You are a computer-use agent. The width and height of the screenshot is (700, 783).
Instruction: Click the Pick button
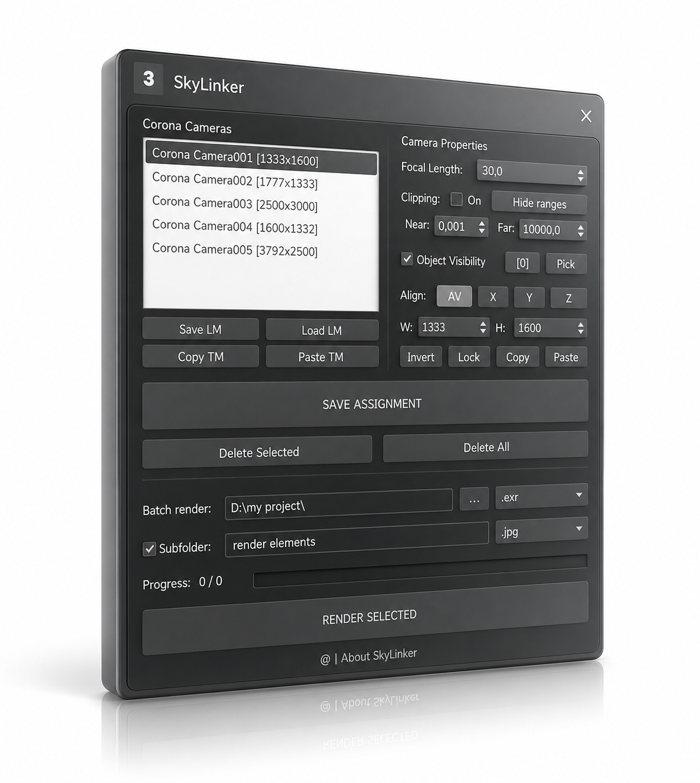click(566, 264)
